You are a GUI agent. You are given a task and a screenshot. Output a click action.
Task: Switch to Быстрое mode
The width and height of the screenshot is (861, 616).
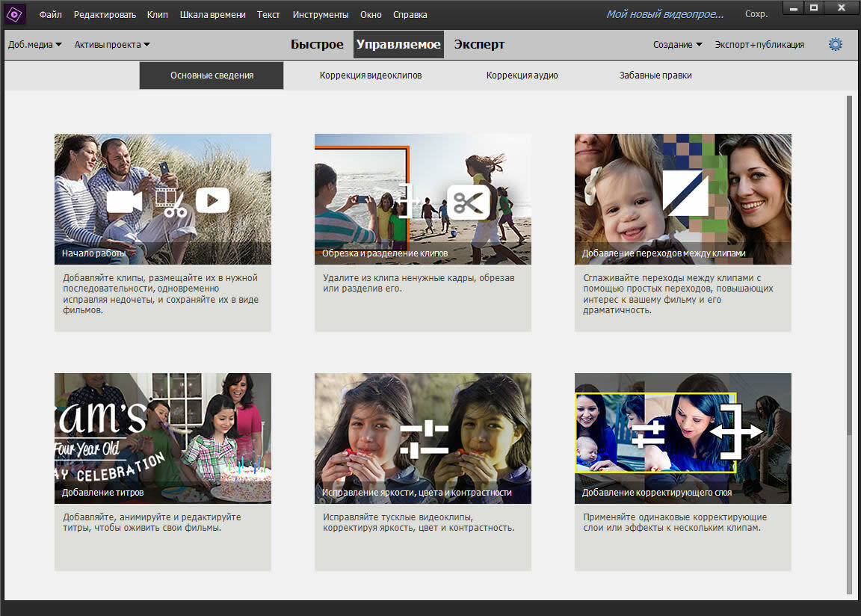[317, 45]
